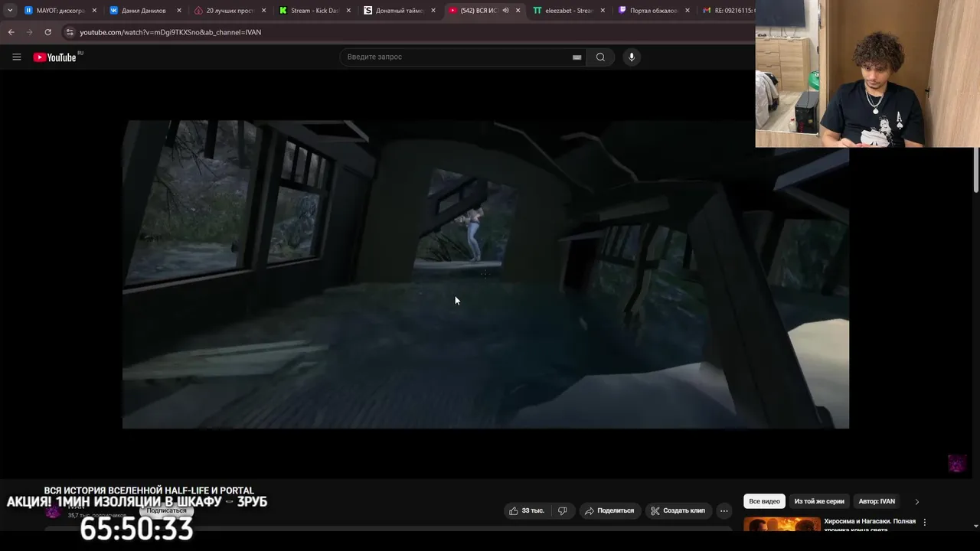Close the active YouTube video tab
Viewport: 980px width, 551px height.
click(518, 11)
